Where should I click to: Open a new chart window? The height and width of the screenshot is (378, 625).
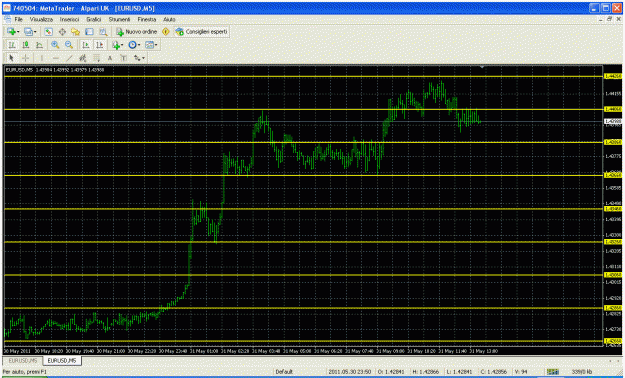click(11, 32)
